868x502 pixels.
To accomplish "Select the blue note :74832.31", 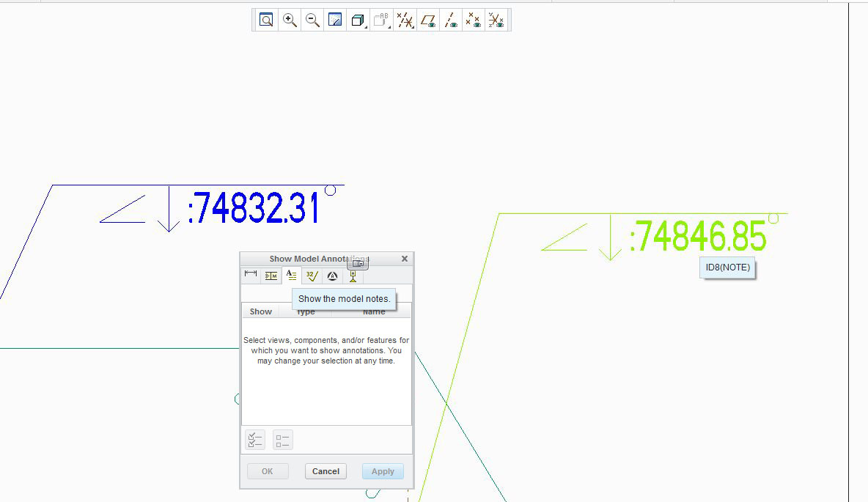I will 254,208.
